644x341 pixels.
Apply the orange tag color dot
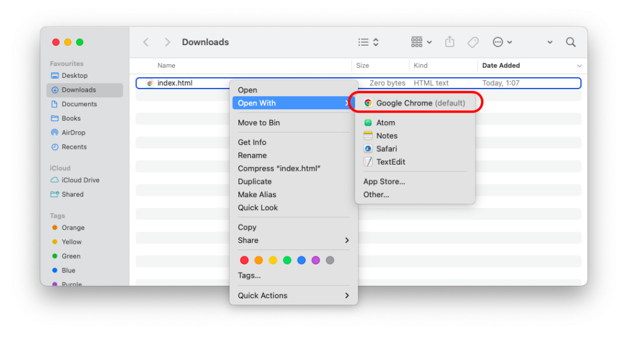(258, 260)
